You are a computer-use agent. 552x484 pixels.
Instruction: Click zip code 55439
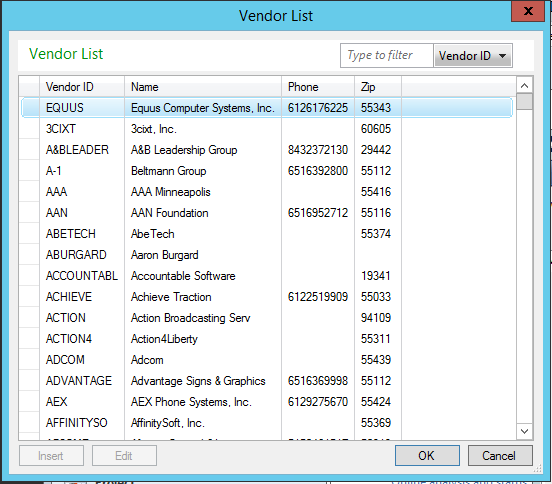coord(376,360)
